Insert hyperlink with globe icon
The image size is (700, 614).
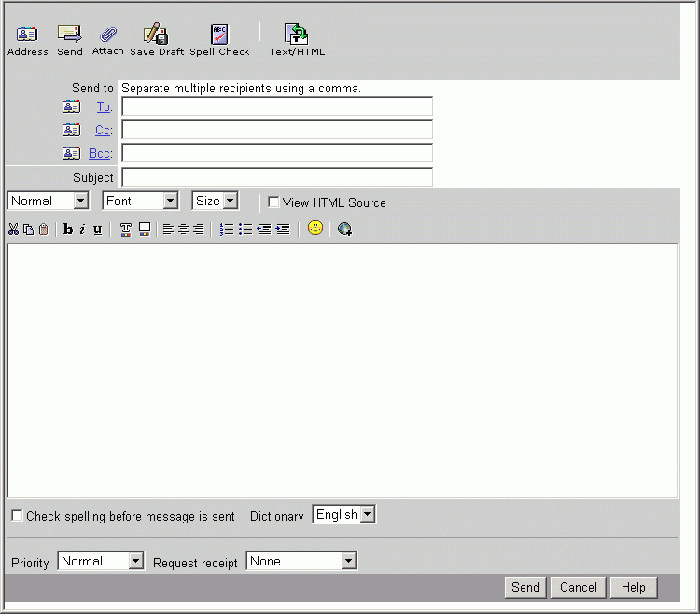click(344, 229)
